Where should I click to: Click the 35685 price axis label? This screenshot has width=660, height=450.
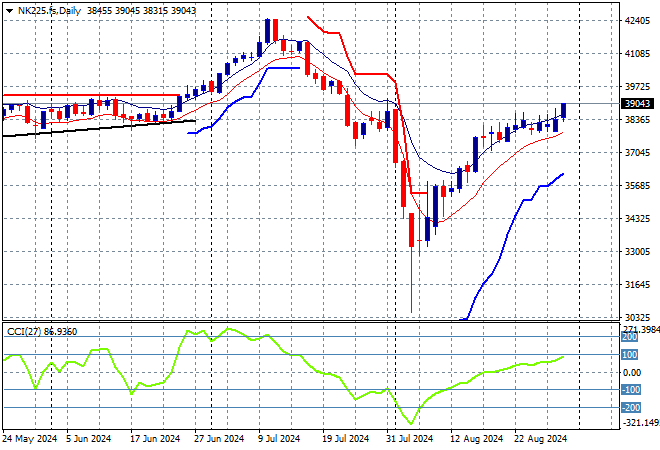pyautogui.click(x=636, y=185)
